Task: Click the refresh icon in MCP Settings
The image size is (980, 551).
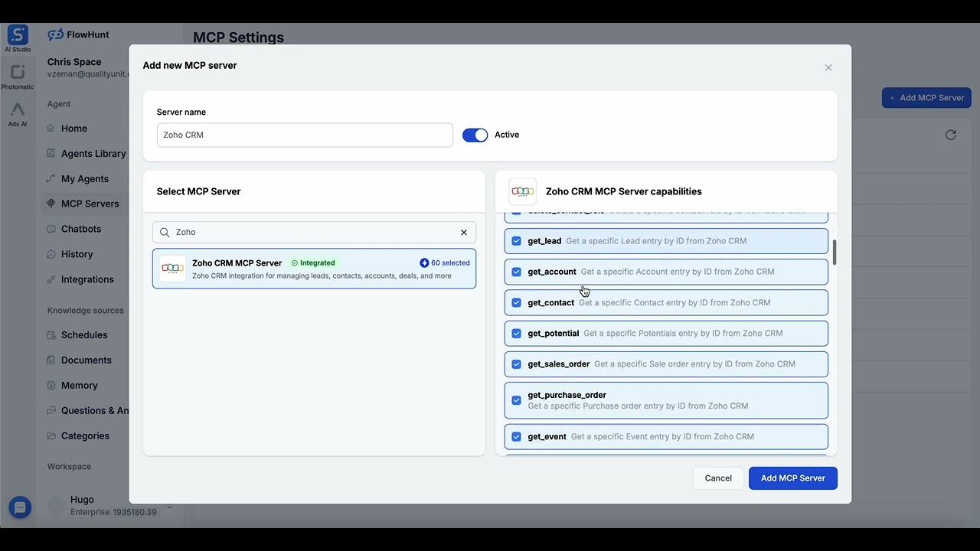Action: click(951, 135)
